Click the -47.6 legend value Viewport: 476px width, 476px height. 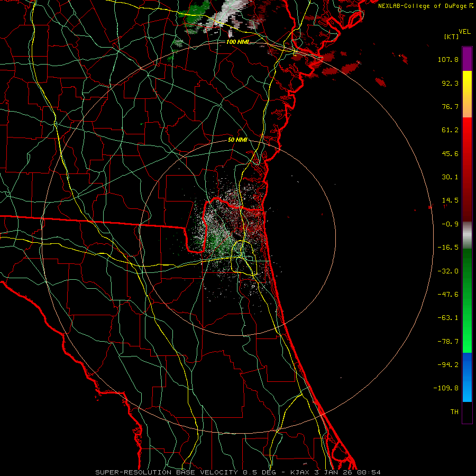click(448, 295)
